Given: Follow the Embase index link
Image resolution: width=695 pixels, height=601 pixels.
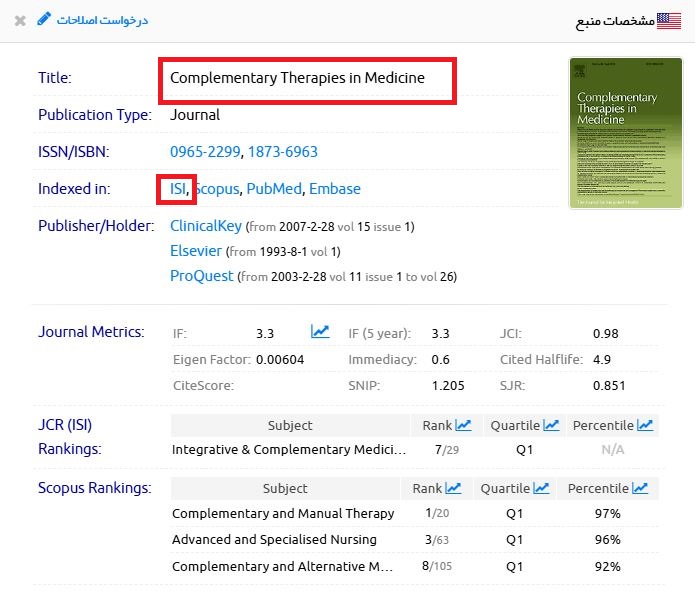Looking at the screenshot, I should tap(334, 189).
